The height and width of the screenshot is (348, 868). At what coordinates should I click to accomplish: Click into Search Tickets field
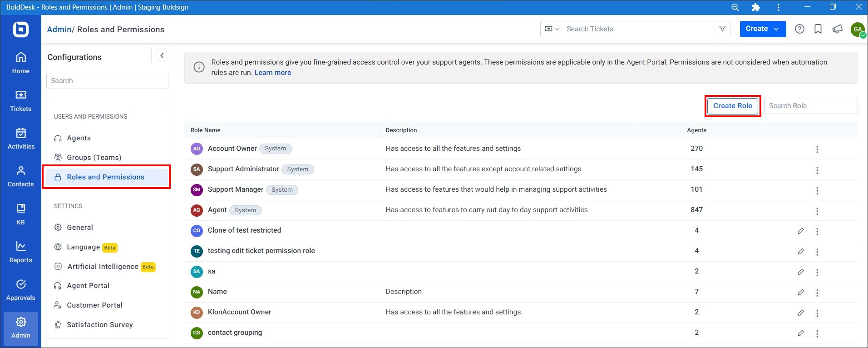638,29
